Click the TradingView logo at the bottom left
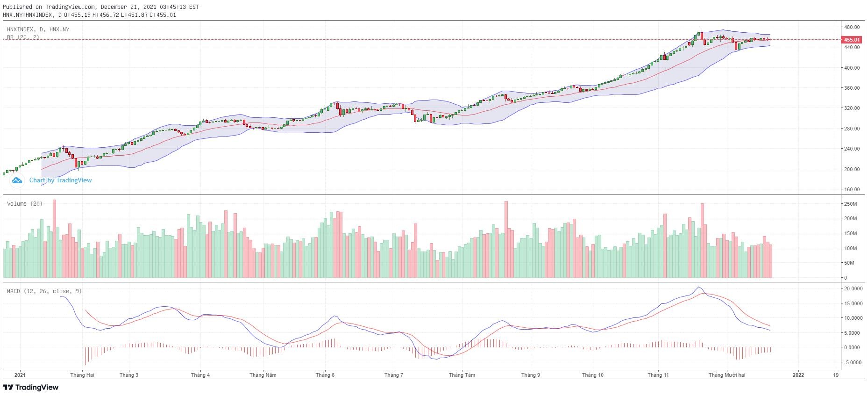Screen dimensions: 868x396 click(x=31, y=387)
